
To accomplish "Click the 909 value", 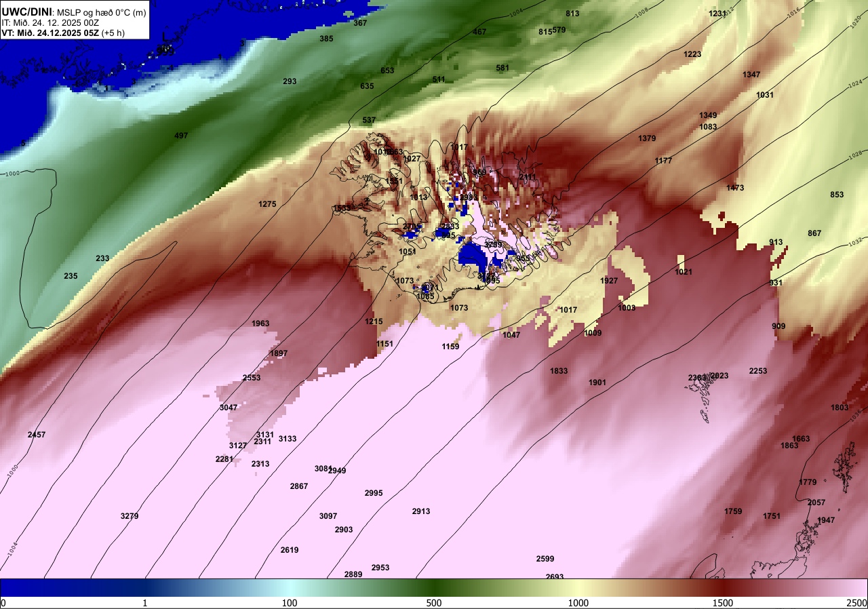I will (x=778, y=326).
